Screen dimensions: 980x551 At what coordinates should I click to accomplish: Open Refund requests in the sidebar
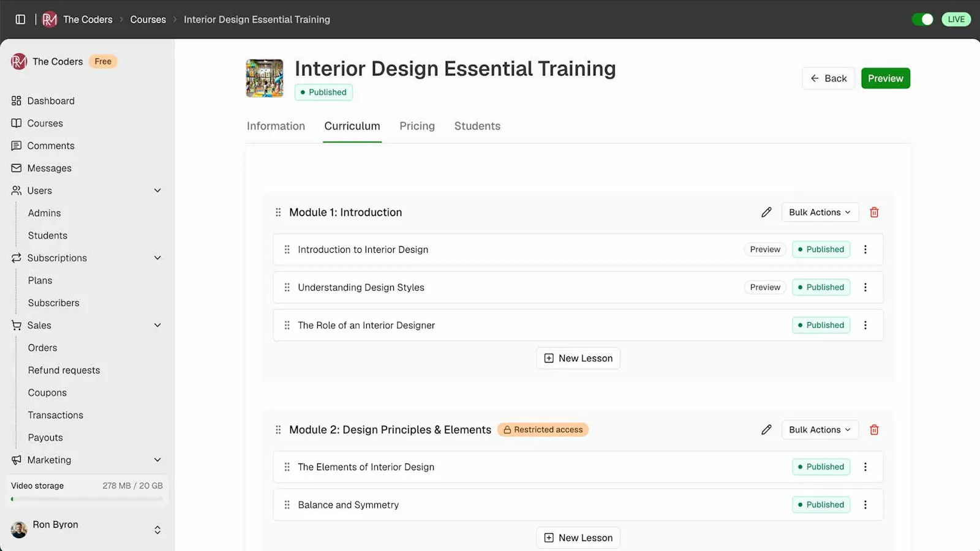coord(64,370)
